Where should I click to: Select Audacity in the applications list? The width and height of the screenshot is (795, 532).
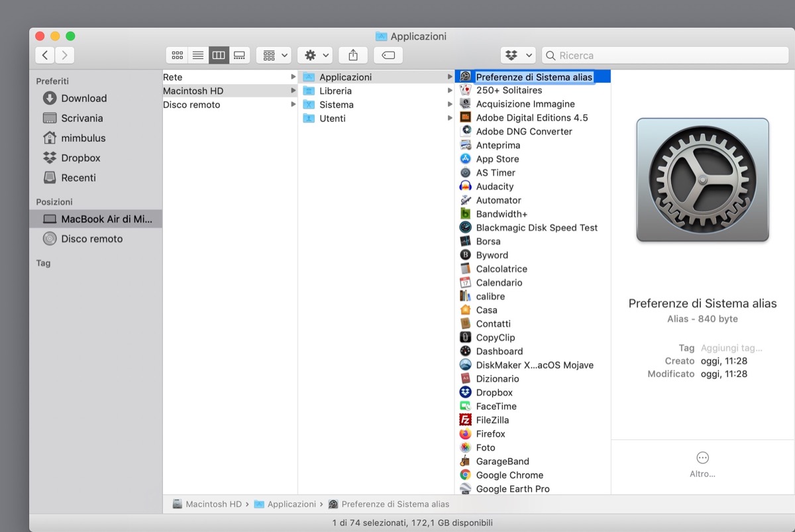[494, 186]
